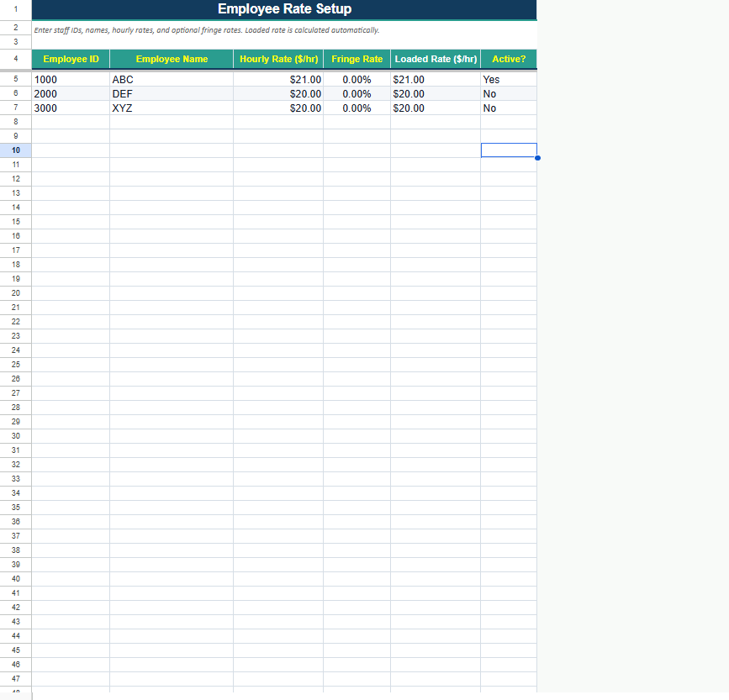Click the $20.00 loaded rate cell for DEF

(436, 94)
